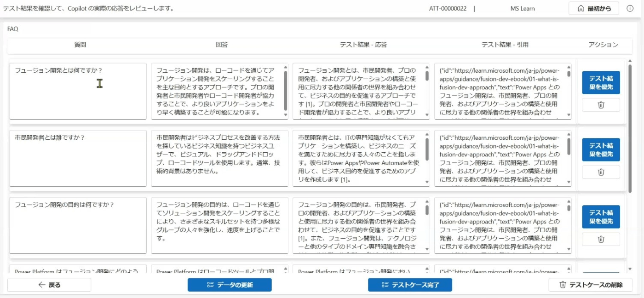Go back with the 戻る button
This screenshot has width=644, height=298.
pyautogui.click(x=49, y=285)
